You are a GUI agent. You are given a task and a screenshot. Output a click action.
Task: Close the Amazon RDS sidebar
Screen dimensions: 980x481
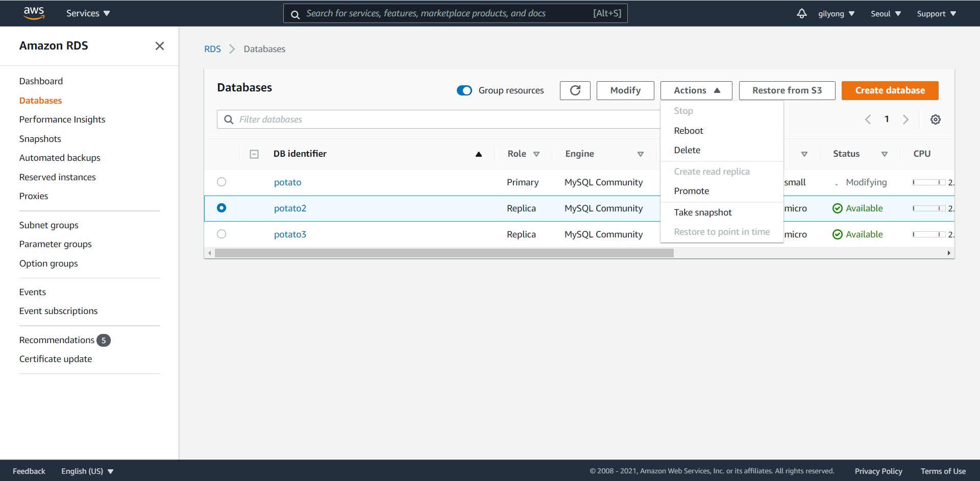(x=160, y=46)
